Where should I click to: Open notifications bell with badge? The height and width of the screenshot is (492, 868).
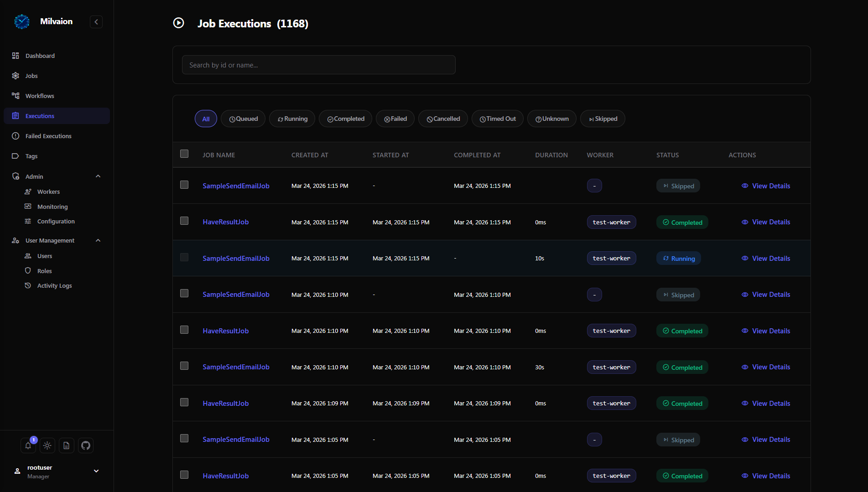coord(28,445)
